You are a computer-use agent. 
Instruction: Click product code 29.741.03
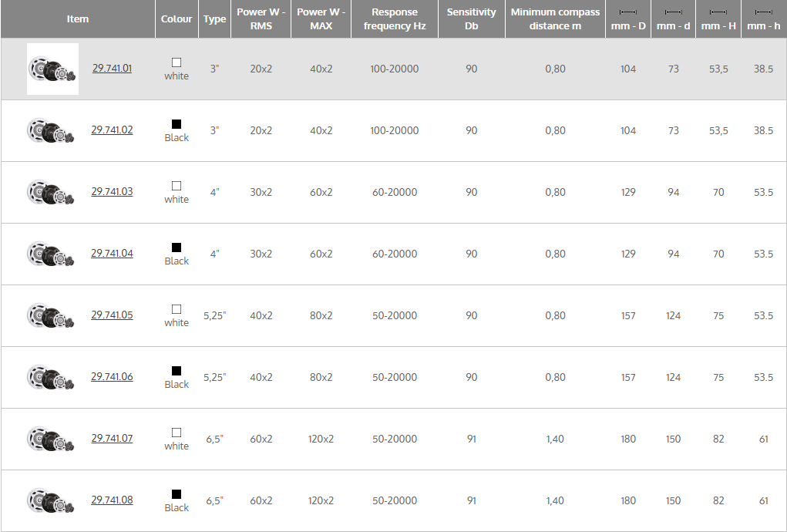(x=112, y=192)
